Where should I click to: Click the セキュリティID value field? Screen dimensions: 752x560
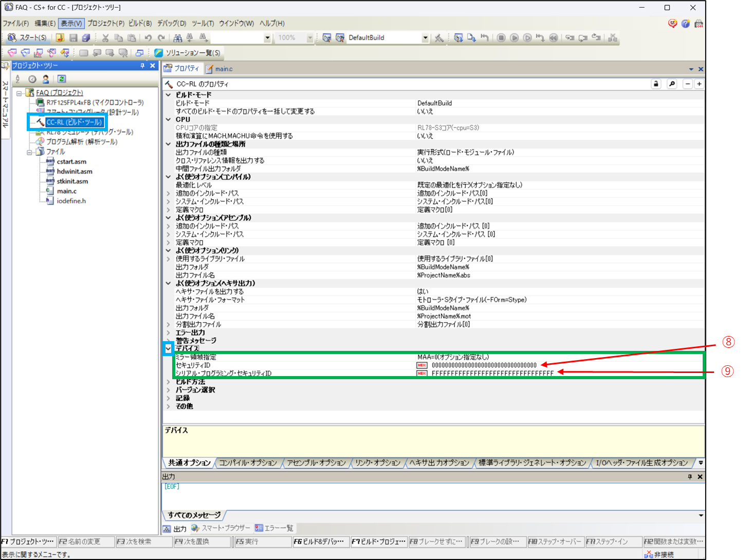pos(559,365)
